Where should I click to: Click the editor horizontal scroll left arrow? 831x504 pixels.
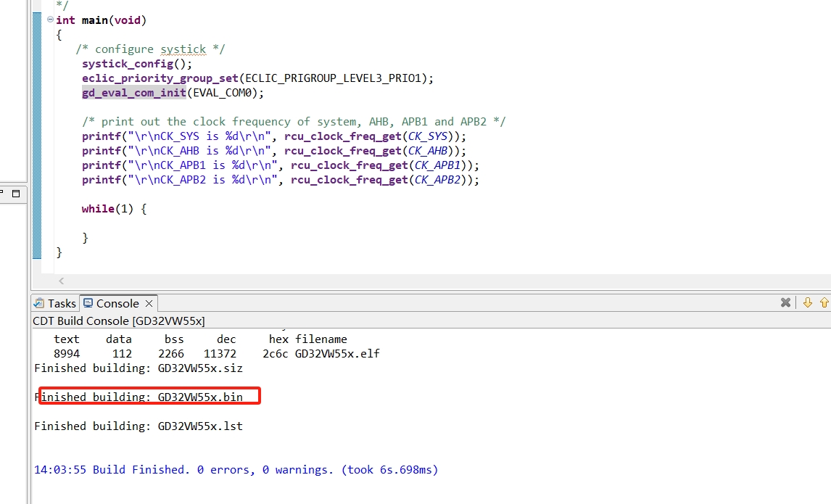pyautogui.click(x=61, y=281)
